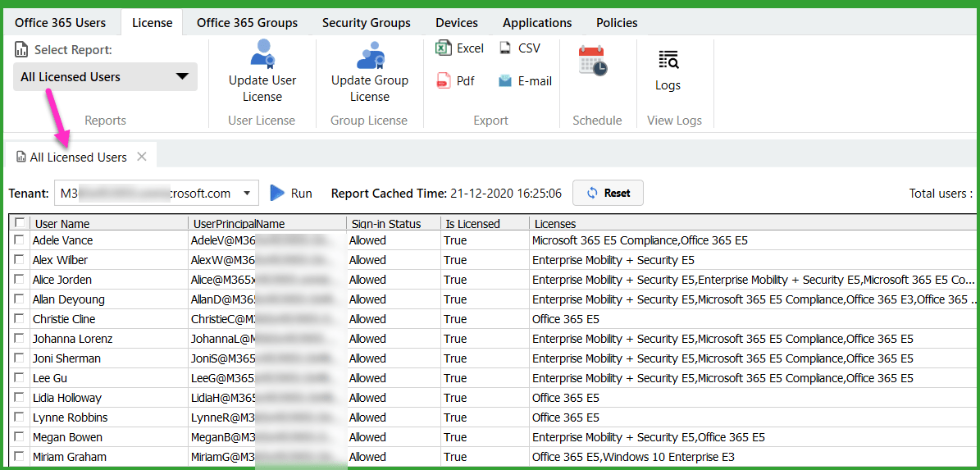Click the Report Cached Time value
The width and height of the screenshot is (980, 470).
click(x=506, y=193)
